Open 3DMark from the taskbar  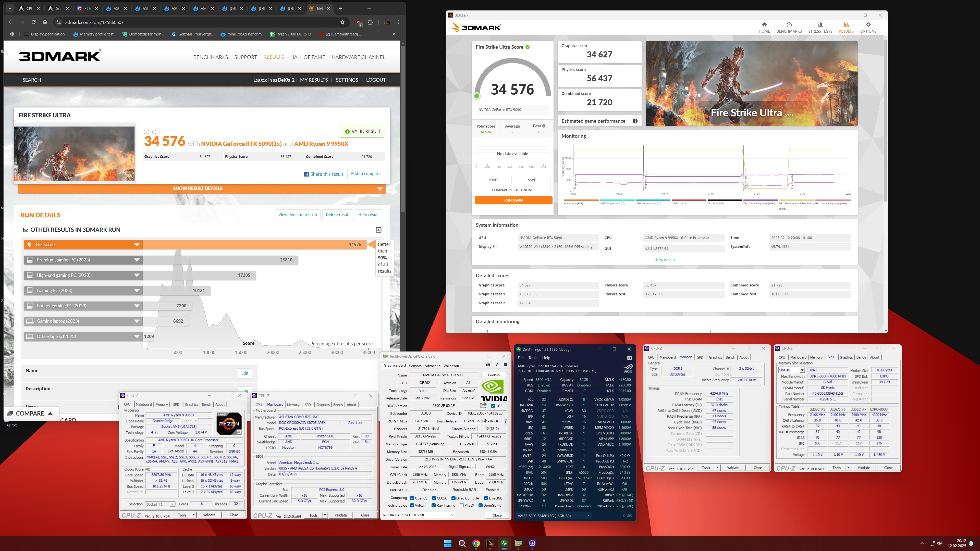pos(490,543)
